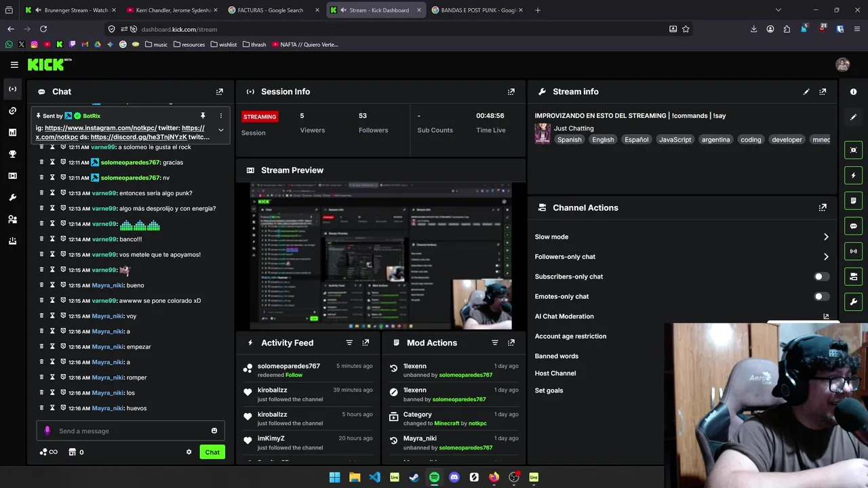Click the info icon in right sidebar
868x488 pixels.
[854, 91]
